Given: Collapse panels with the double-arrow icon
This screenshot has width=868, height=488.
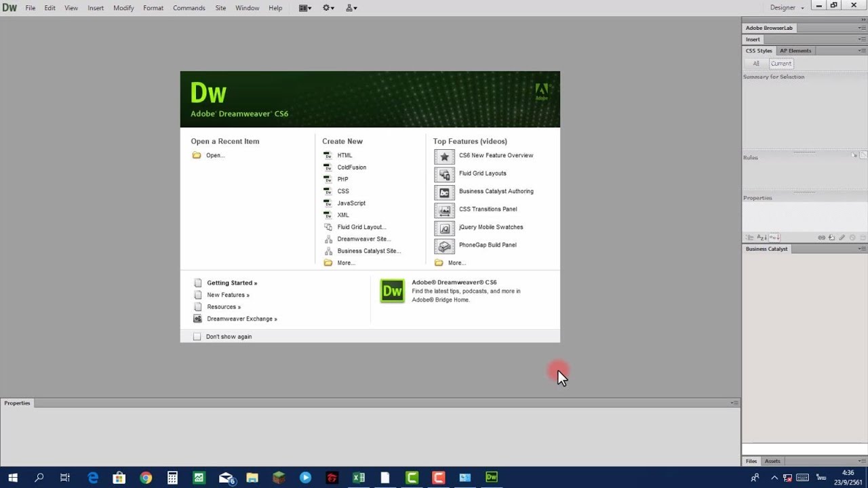Looking at the screenshot, I should 863,20.
